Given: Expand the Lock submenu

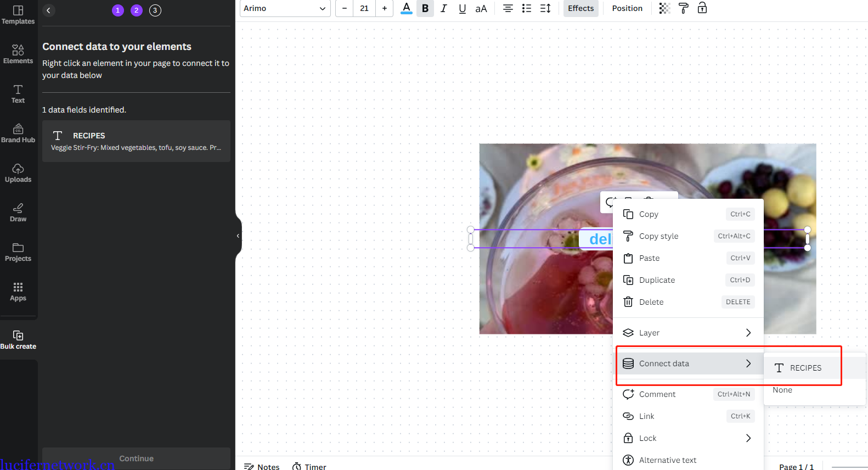Looking at the screenshot, I should [688, 438].
